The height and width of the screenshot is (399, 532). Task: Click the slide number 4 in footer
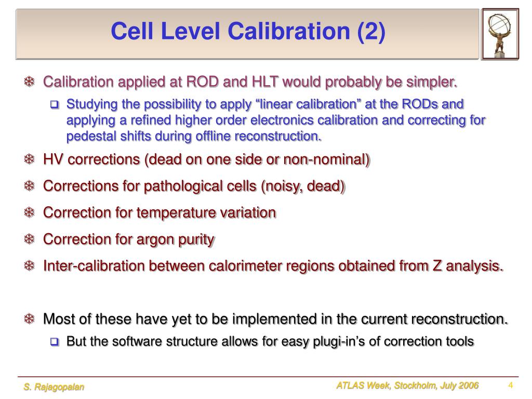coord(511,385)
